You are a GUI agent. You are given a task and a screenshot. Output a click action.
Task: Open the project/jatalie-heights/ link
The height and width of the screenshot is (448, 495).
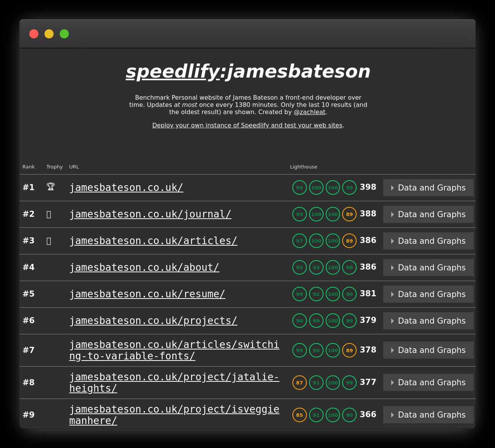pyautogui.click(x=174, y=383)
